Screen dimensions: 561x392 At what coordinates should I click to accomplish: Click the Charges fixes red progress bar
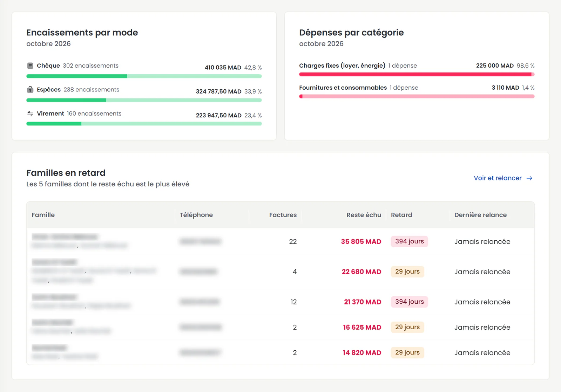(x=417, y=74)
